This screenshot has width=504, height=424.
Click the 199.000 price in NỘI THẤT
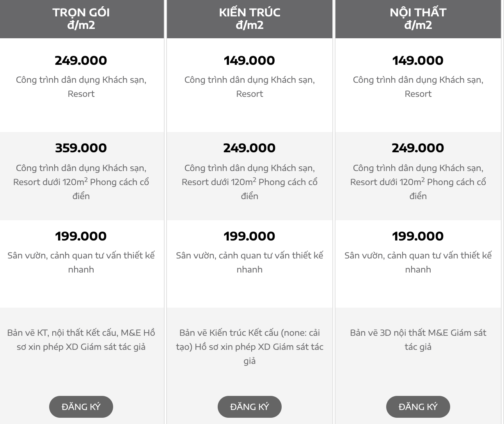418,236
